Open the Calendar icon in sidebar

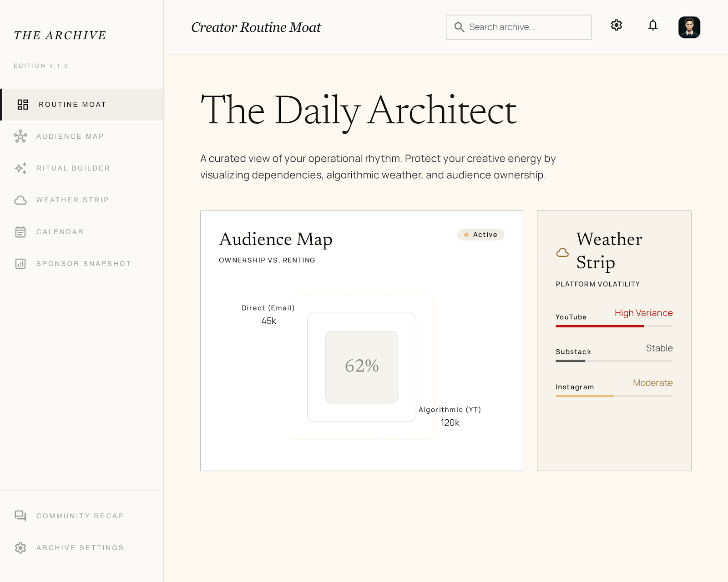coord(20,231)
